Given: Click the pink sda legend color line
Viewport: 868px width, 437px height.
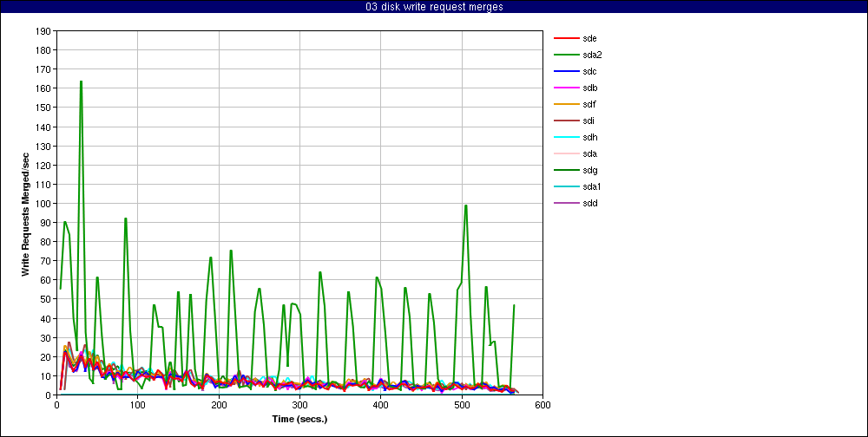Looking at the screenshot, I should pyautogui.click(x=566, y=153).
